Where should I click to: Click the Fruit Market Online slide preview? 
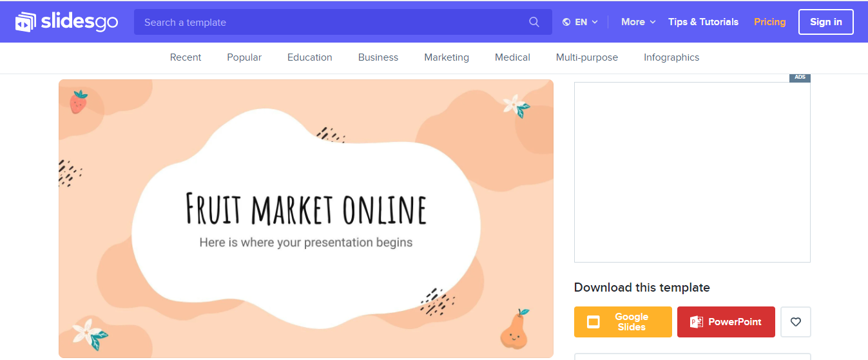click(306, 219)
